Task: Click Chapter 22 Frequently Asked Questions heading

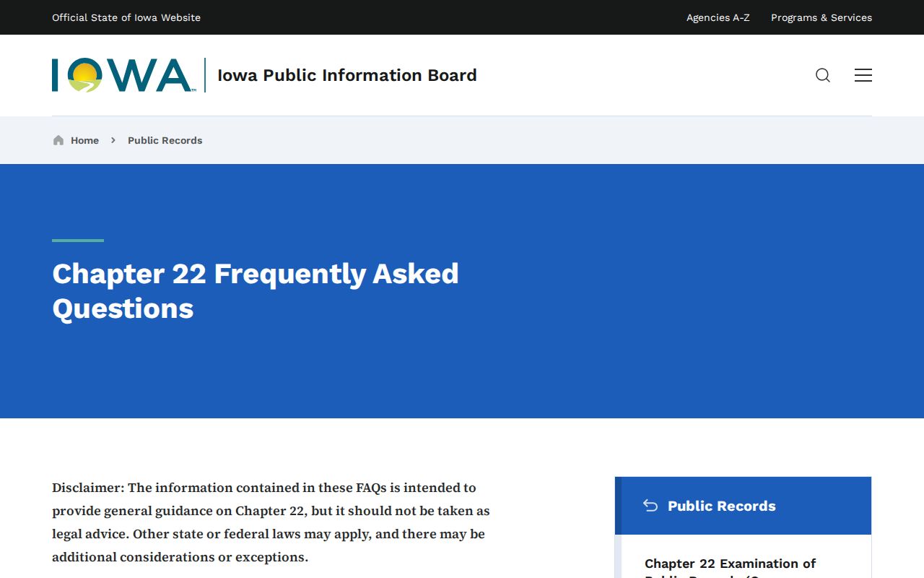Action: point(256,291)
